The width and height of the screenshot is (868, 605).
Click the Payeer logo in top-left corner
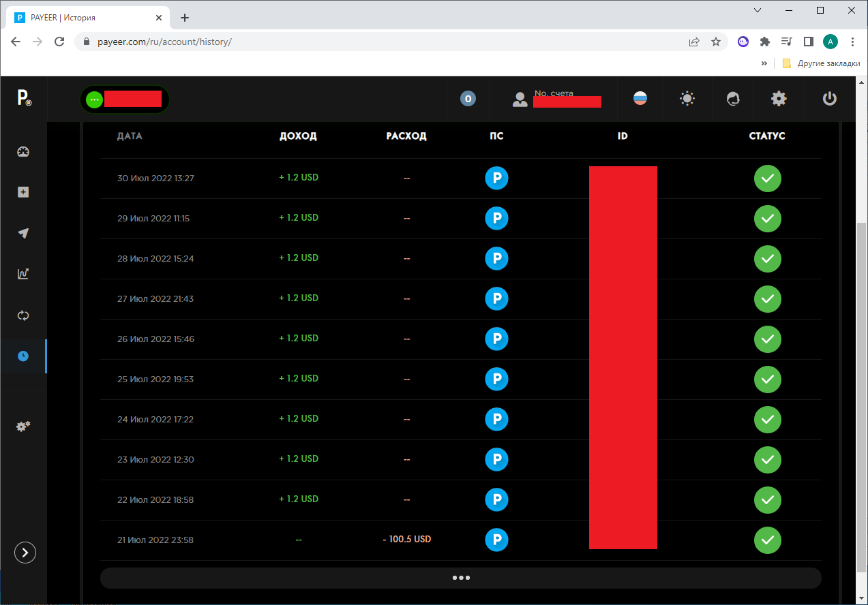coord(24,99)
